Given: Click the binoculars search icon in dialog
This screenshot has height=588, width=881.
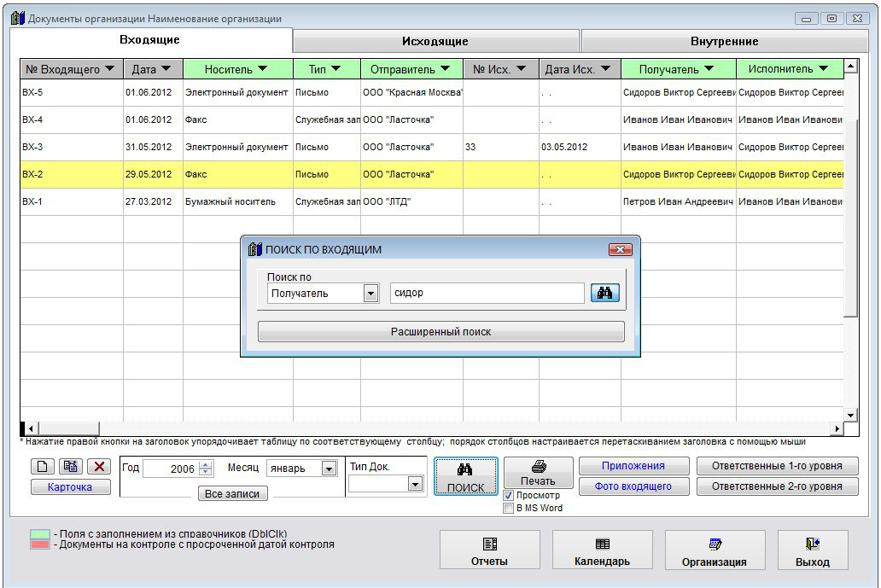Looking at the screenshot, I should click(x=604, y=294).
